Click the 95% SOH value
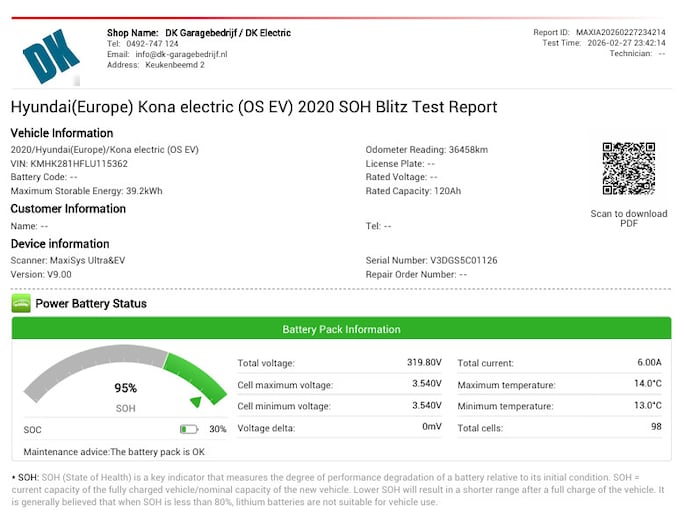This screenshot has height=514, width=685. tap(125, 389)
